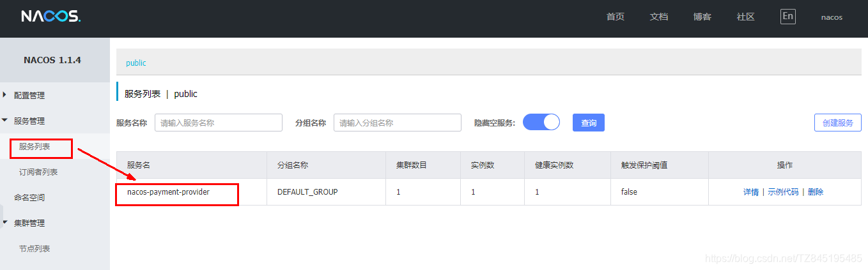Open 节点列表 in the sidebar
The width and height of the screenshot is (868, 270).
pos(35,249)
